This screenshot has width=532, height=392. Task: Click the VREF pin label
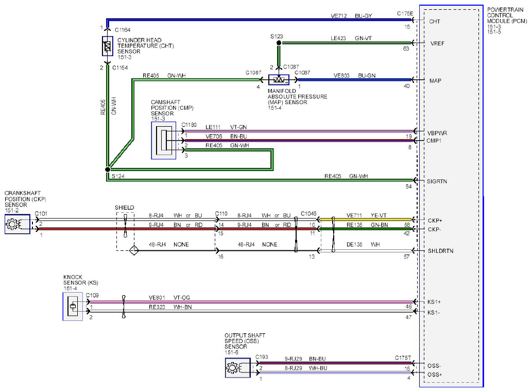click(x=437, y=43)
